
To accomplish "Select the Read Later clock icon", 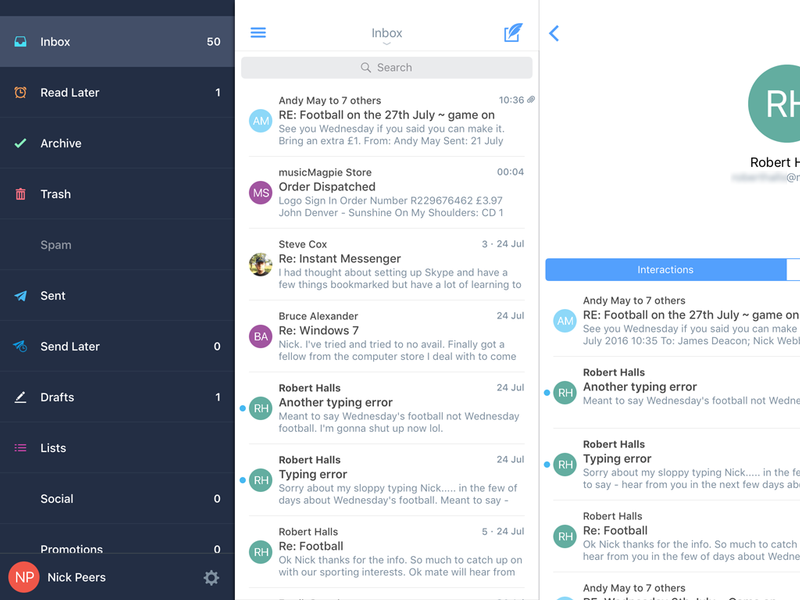I will (x=22, y=92).
